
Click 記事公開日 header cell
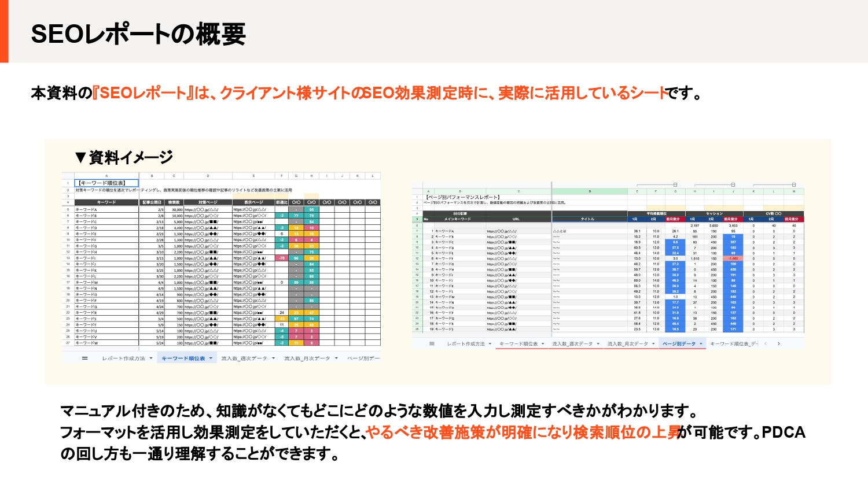[152, 202]
